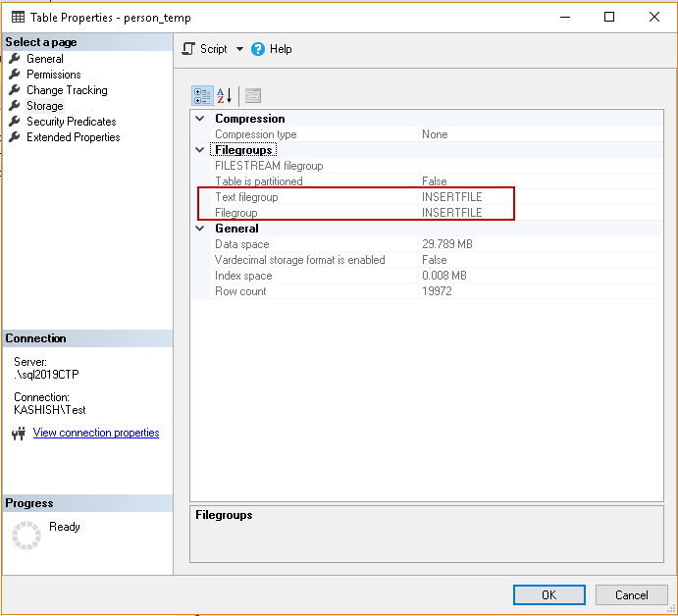Collapse the General properties section
The image size is (678, 616).
coord(200,229)
